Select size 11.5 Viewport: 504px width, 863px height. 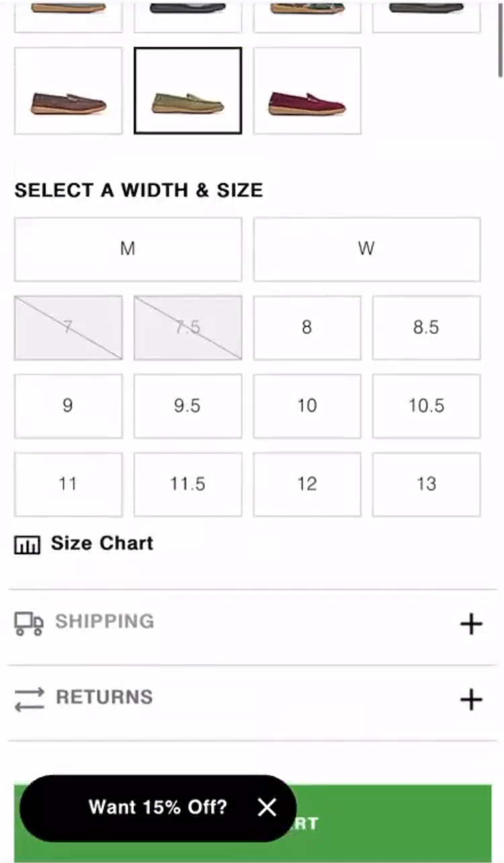click(x=187, y=484)
